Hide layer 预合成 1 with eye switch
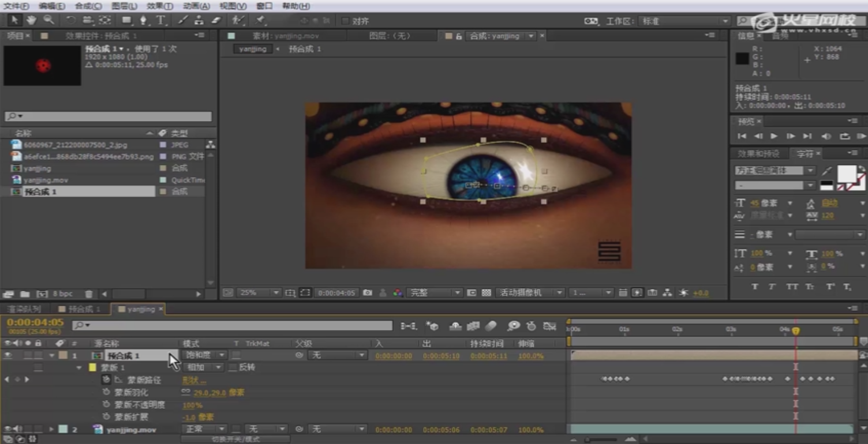Viewport: 868px width, 444px height. tap(8, 356)
